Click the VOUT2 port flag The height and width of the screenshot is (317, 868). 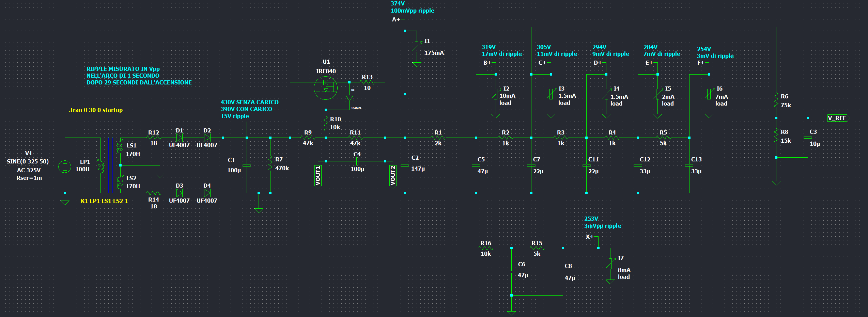pyautogui.click(x=393, y=176)
